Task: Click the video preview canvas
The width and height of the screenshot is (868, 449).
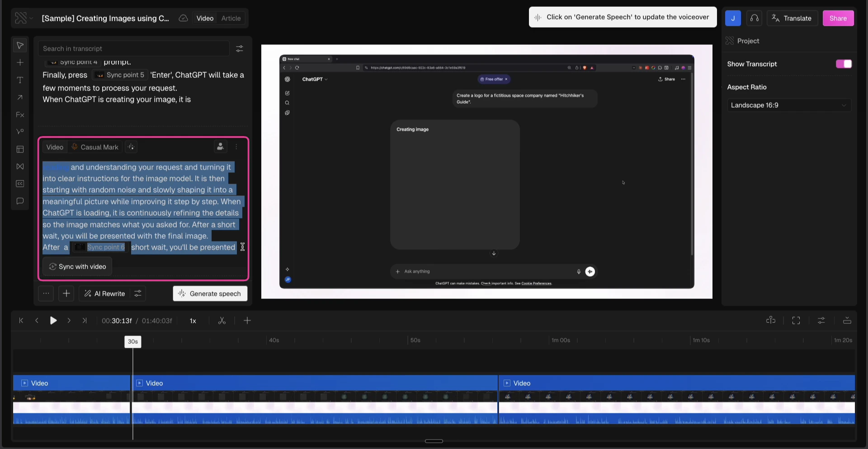Action: pyautogui.click(x=487, y=171)
